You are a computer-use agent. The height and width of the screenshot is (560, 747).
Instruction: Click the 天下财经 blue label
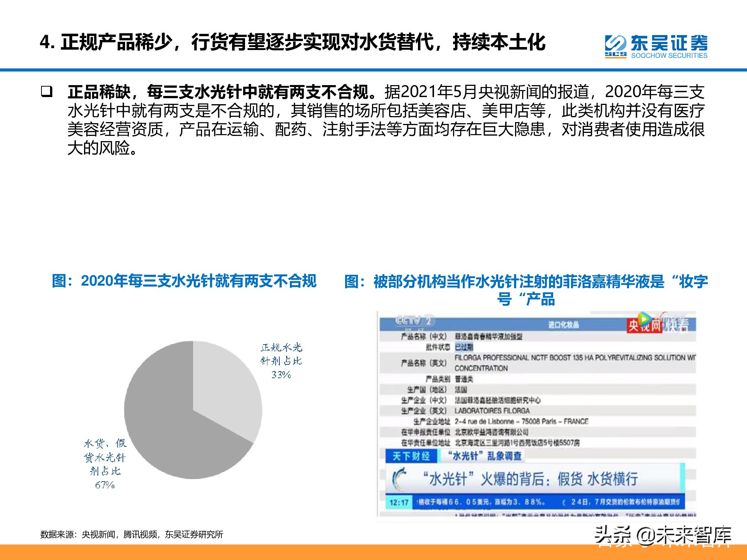click(411, 456)
